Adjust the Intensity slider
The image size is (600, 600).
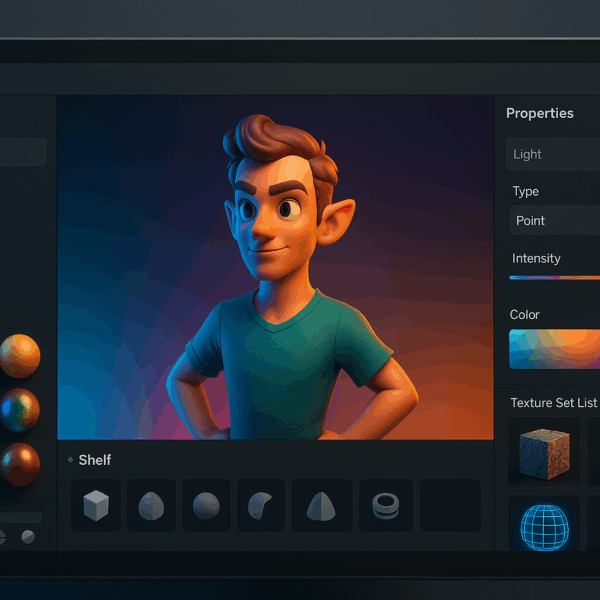554,277
